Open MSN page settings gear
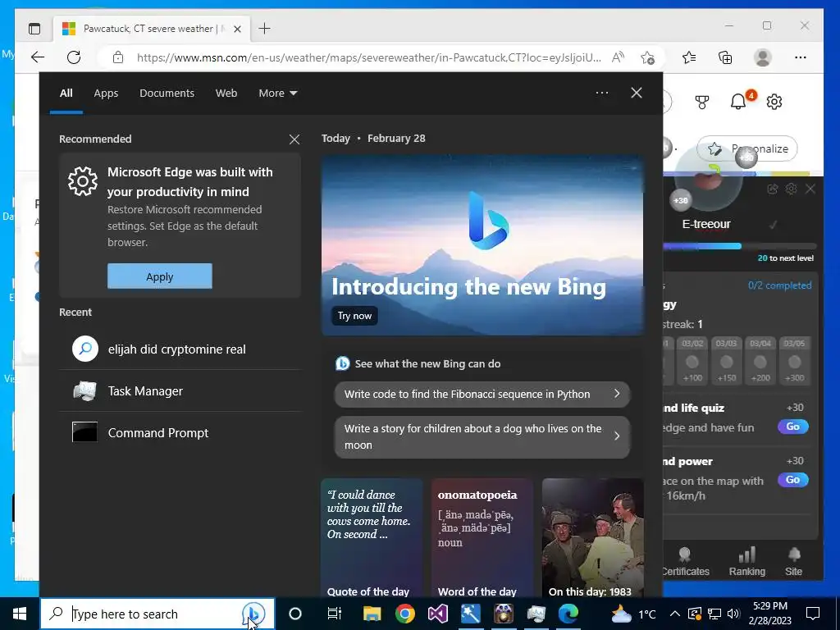840x630 pixels. [774, 101]
